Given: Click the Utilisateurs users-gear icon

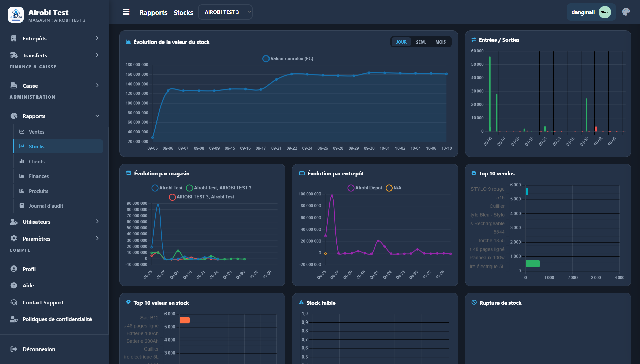Looking at the screenshot, I should (x=14, y=222).
